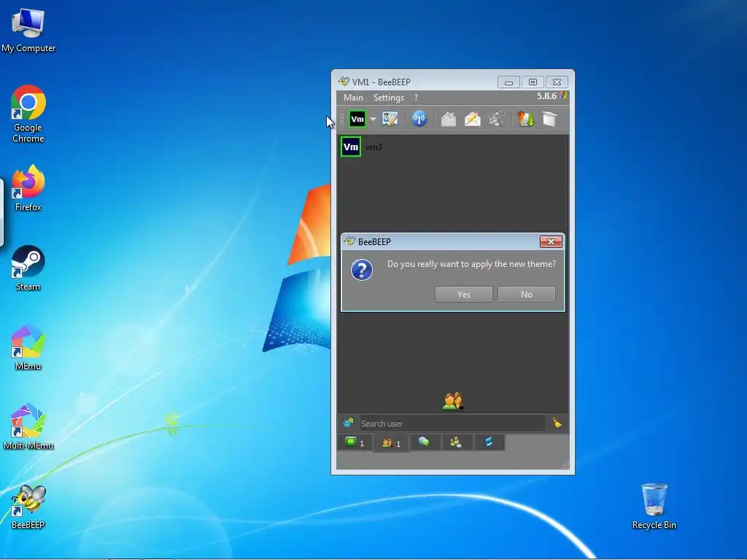Click the white open-box toolbar icon
The height and width of the screenshot is (560, 747).
coord(549,119)
